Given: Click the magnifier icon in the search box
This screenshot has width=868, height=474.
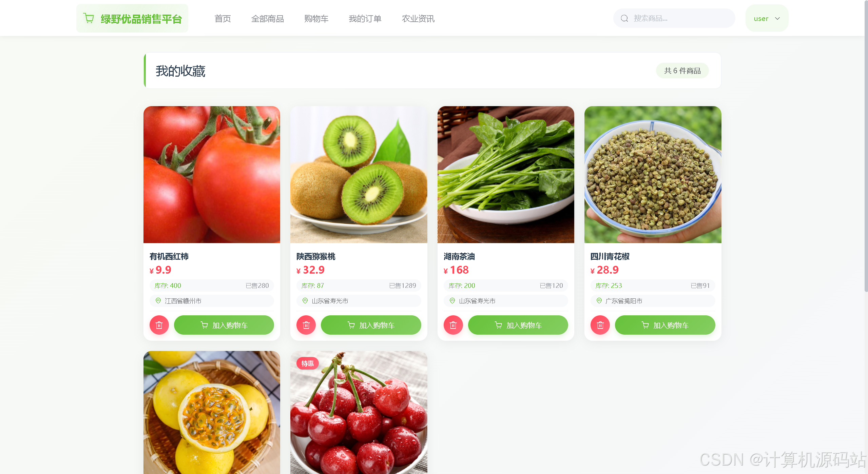Looking at the screenshot, I should (x=624, y=18).
